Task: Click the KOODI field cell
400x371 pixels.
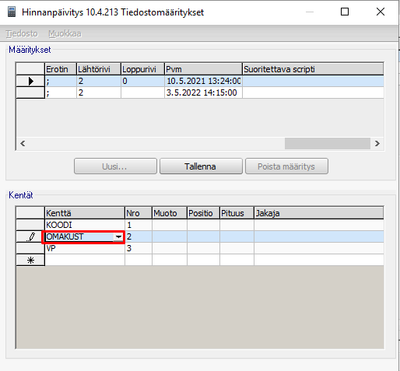Action: coord(85,225)
